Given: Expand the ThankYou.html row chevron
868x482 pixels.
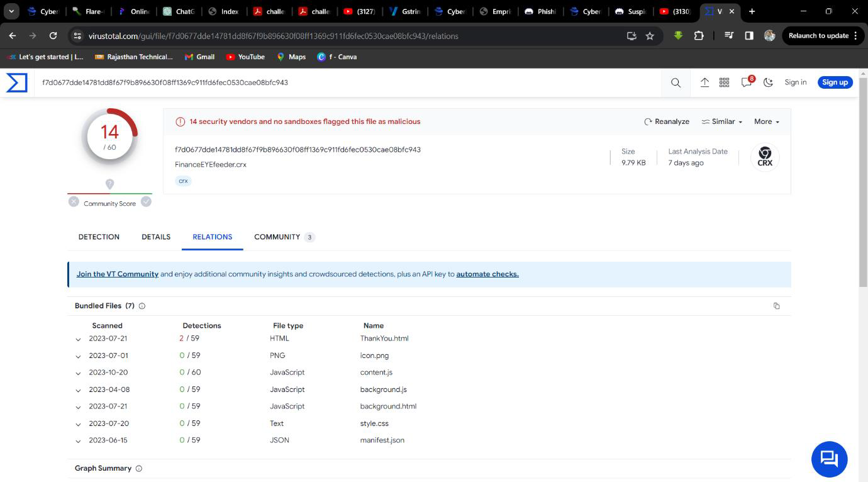Looking at the screenshot, I should click(x=78, y=339).
